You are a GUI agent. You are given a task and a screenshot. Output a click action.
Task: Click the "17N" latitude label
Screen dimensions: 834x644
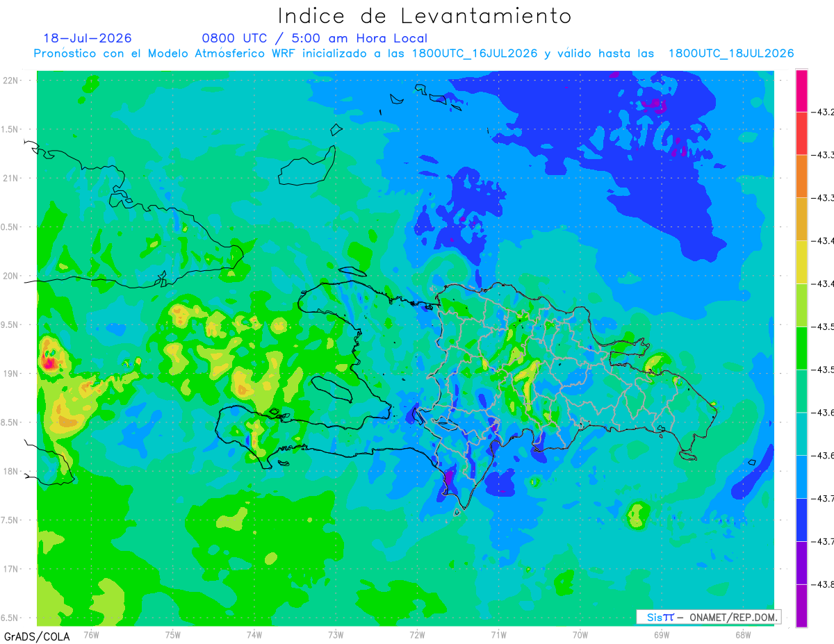[12, 569]
